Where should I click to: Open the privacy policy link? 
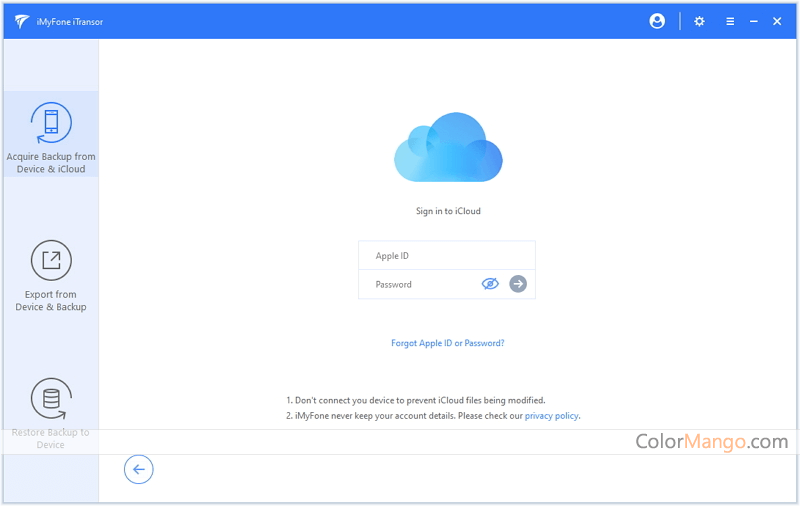551,416
